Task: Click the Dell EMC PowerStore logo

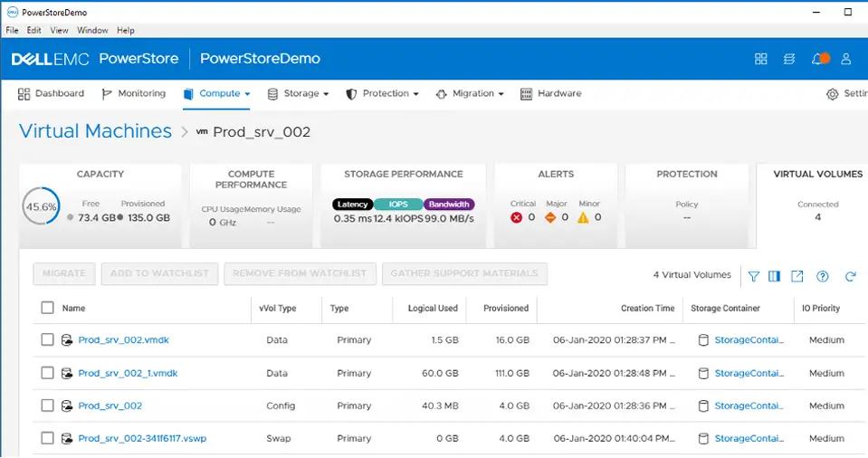Action: pos(95,59)
